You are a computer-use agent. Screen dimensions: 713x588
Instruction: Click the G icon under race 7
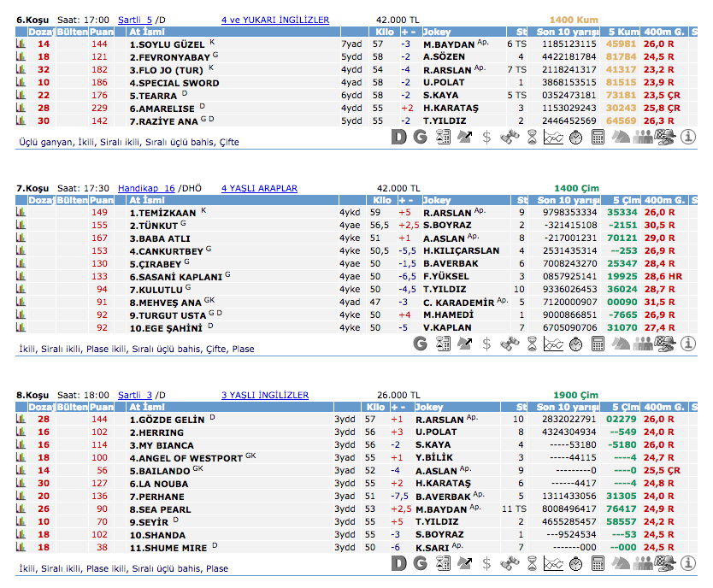coord(420,344)
